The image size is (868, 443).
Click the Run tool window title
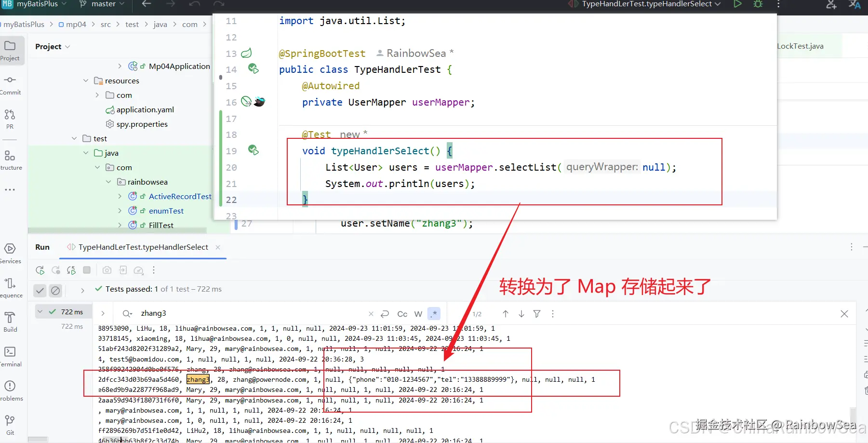42,247
